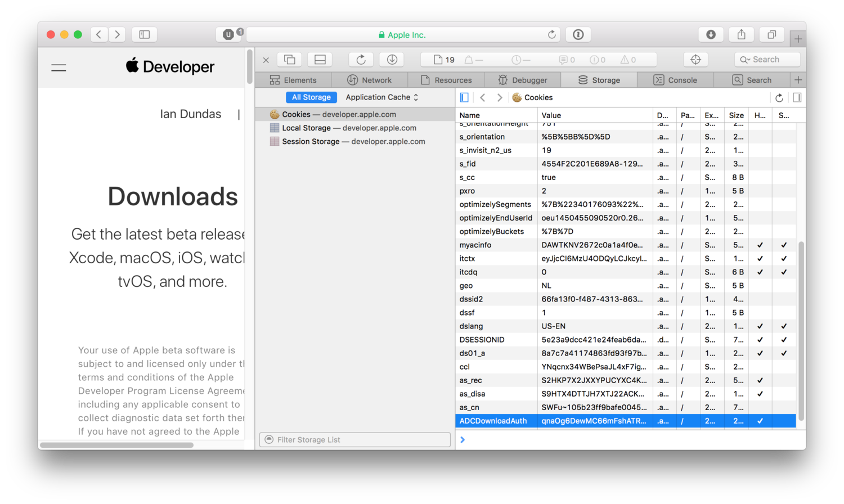Open the Apple Developer logo link
The width and height of the screenshot is (844, 504).
click(170, 66)
